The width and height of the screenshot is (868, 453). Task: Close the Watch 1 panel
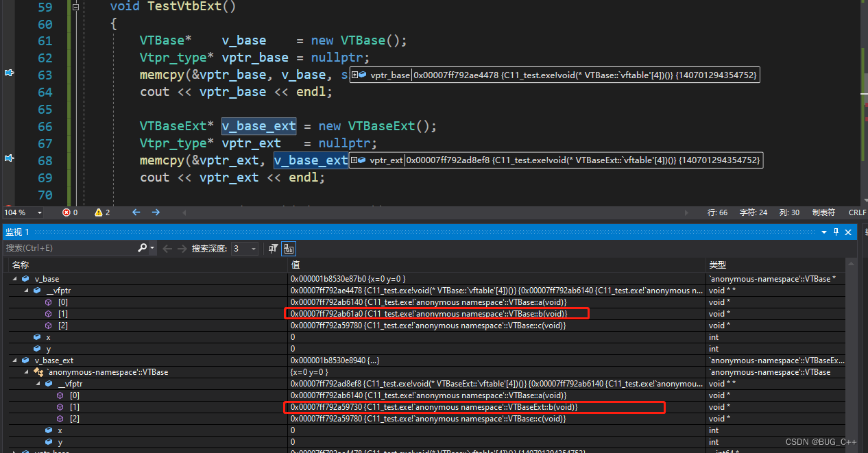(848, 232)
